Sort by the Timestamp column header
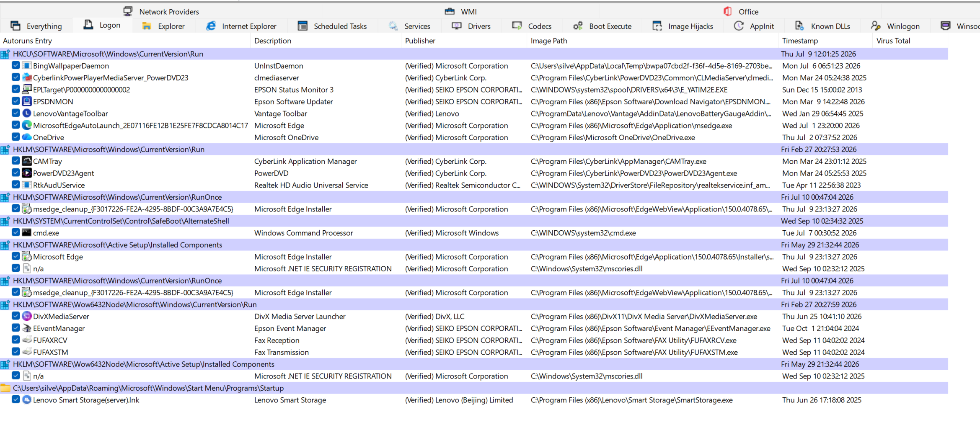This screenshot has height=425, width=980. pyautogui.click(x=825, y=41)
